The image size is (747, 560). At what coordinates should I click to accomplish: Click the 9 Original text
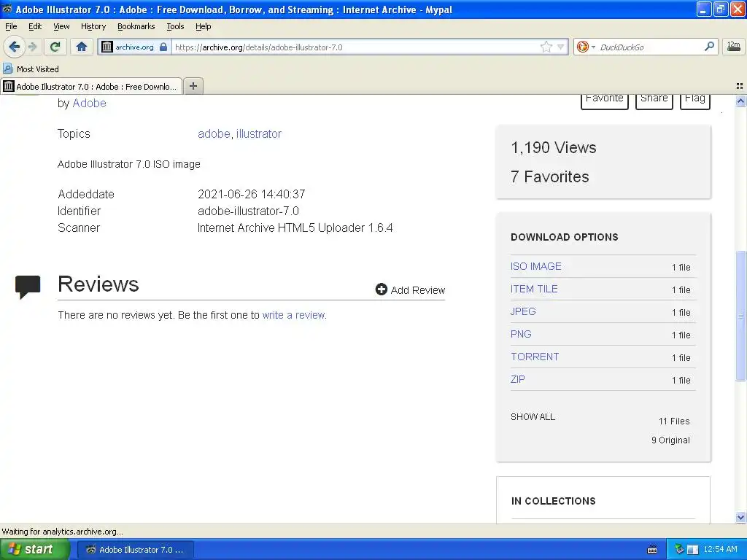pyautogui.click(x=671, y=440)
